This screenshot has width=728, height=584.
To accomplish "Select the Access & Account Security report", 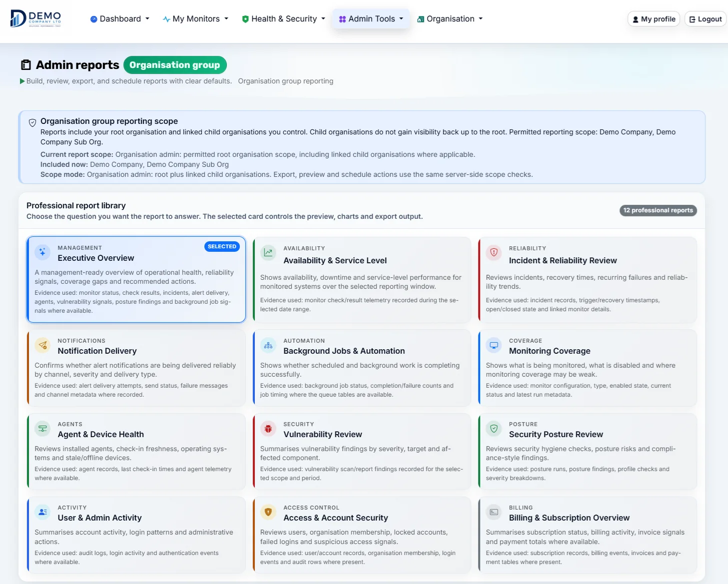I will coord(362,535).
